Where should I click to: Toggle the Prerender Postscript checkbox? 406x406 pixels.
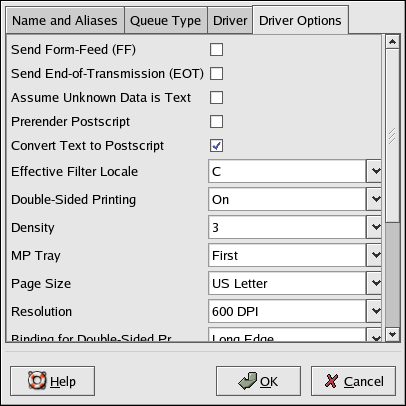pyautogui.click(x=216, y=122)
